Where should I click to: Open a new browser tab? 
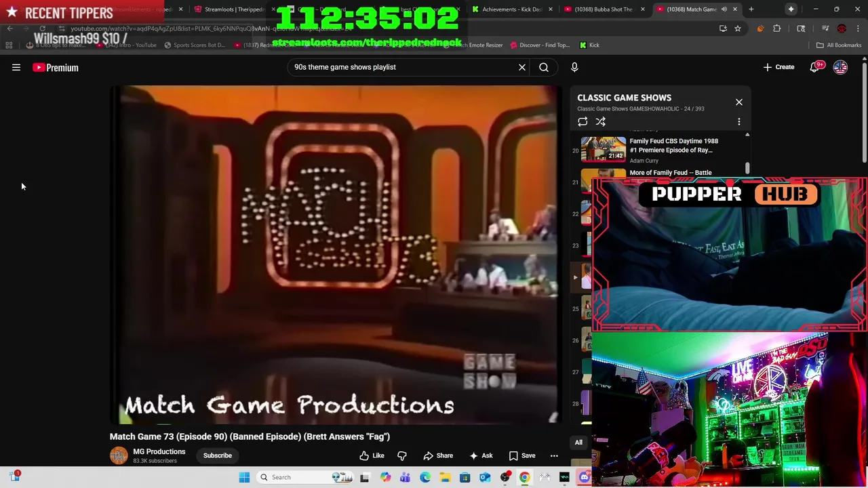coord(751,9)
